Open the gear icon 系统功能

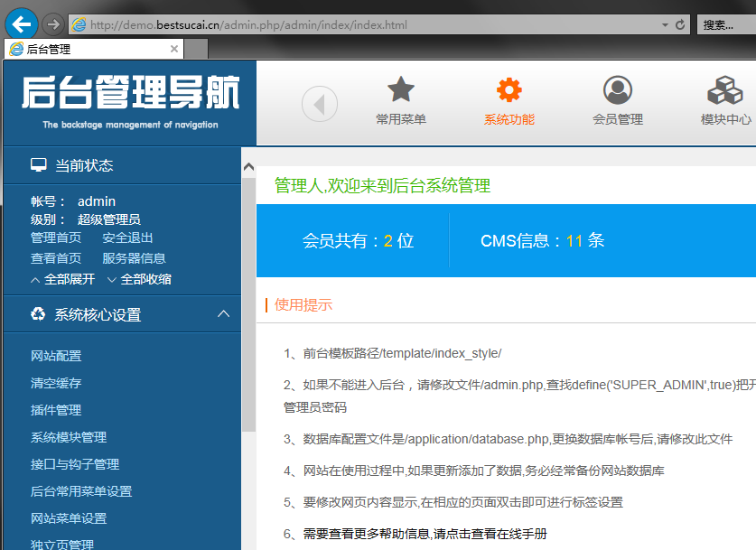[x=509, y=90]
